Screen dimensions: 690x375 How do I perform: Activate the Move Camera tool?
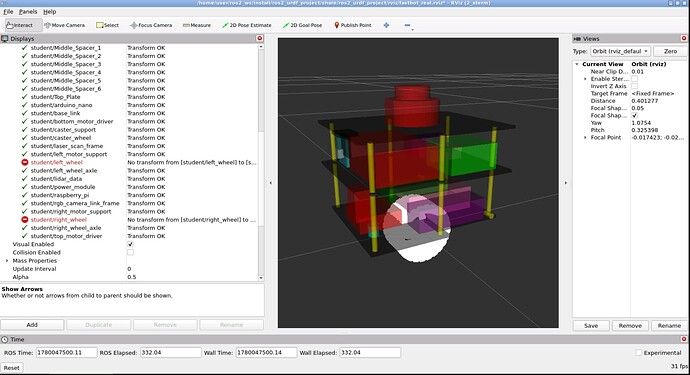coord(65,25)
